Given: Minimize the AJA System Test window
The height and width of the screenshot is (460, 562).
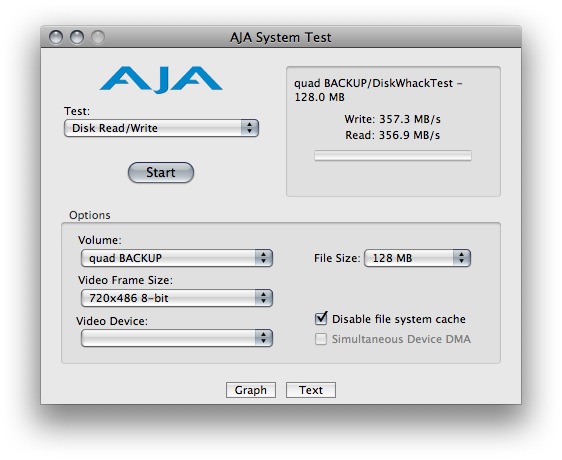Looking at the screenshot, I should [x=77, y=37].
